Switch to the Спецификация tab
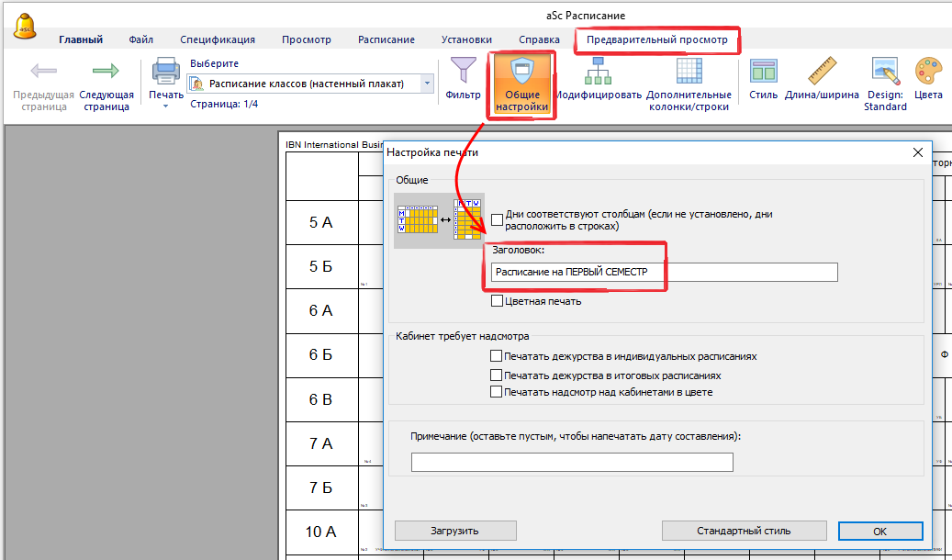This screenshot has width=952, height=560. pos(218,39)
